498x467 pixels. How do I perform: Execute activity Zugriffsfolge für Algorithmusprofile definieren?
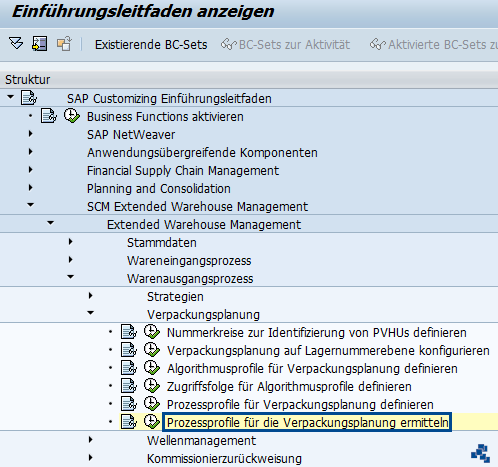click(x=152, y=386)
